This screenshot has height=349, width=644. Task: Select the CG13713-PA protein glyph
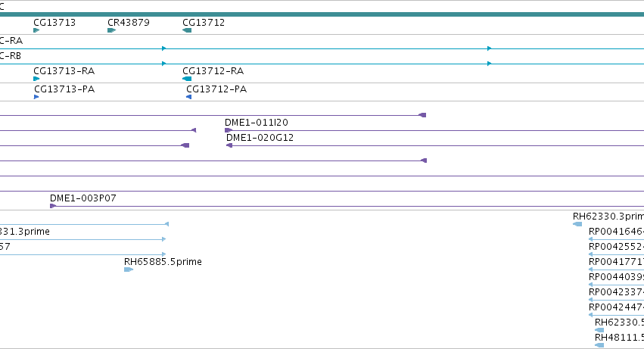tap(36, 97)
